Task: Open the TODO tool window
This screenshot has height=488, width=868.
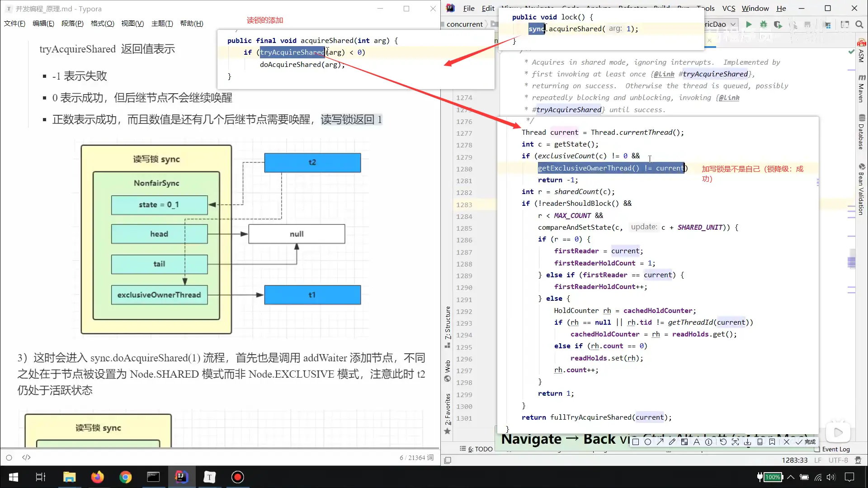Action: click(x=476, y=449)
